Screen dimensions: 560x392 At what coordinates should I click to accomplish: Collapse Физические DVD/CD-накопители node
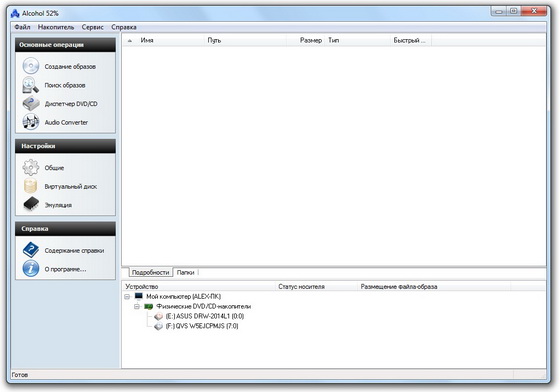coord(137,307)
